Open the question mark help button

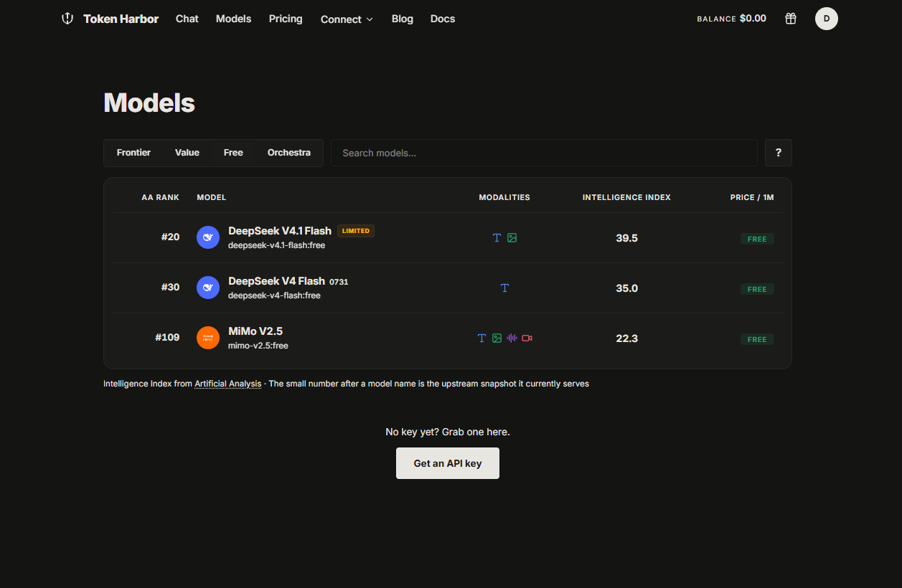click(779, 153)
